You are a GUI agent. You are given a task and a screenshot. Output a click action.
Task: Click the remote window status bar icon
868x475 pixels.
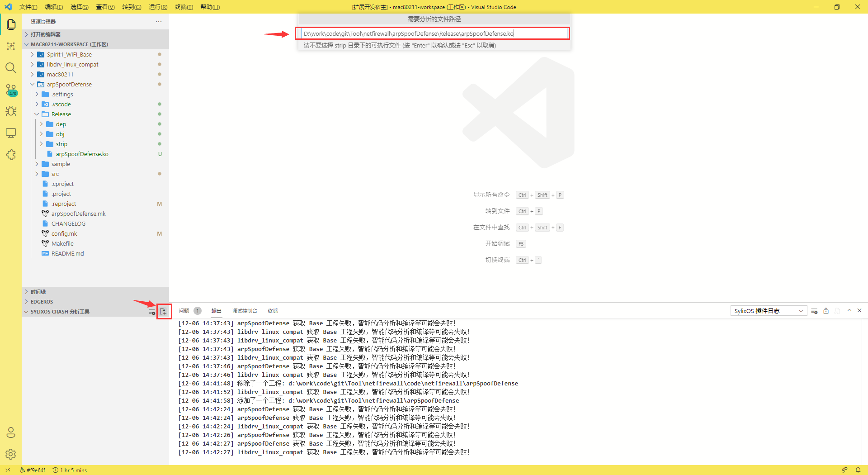(8, 470)
